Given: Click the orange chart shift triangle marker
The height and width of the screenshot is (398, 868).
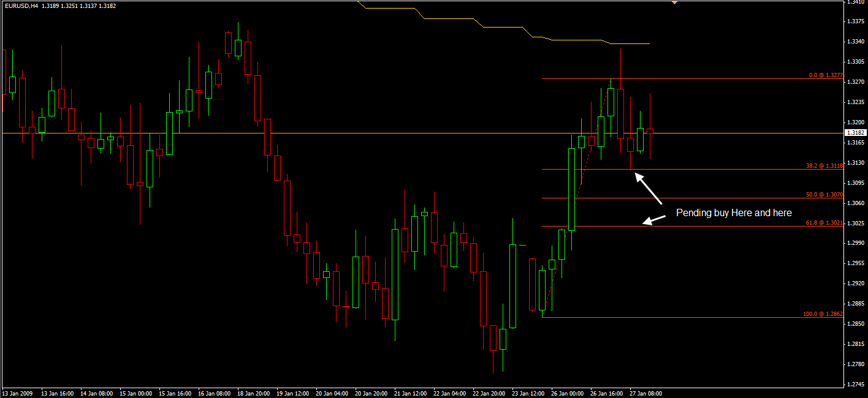Looking at the screenshot, I should pyautogui.click(x=674, y=2).
